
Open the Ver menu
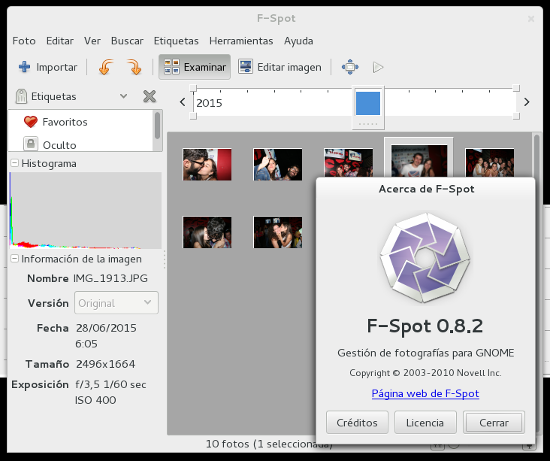(92, 41)
